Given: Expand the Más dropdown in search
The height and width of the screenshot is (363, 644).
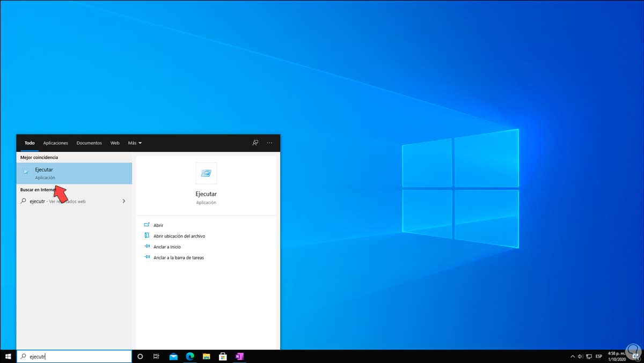Looking at the screenshot, I should pos(135,143).
